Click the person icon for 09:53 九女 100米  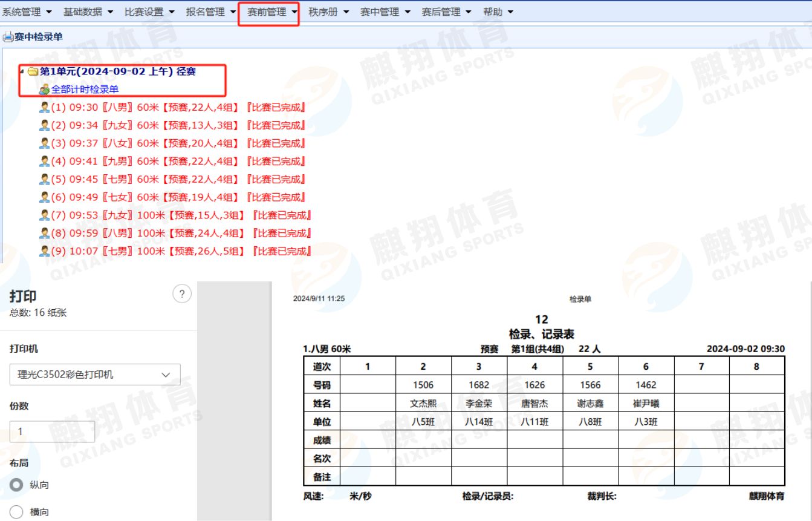point(44,215)
